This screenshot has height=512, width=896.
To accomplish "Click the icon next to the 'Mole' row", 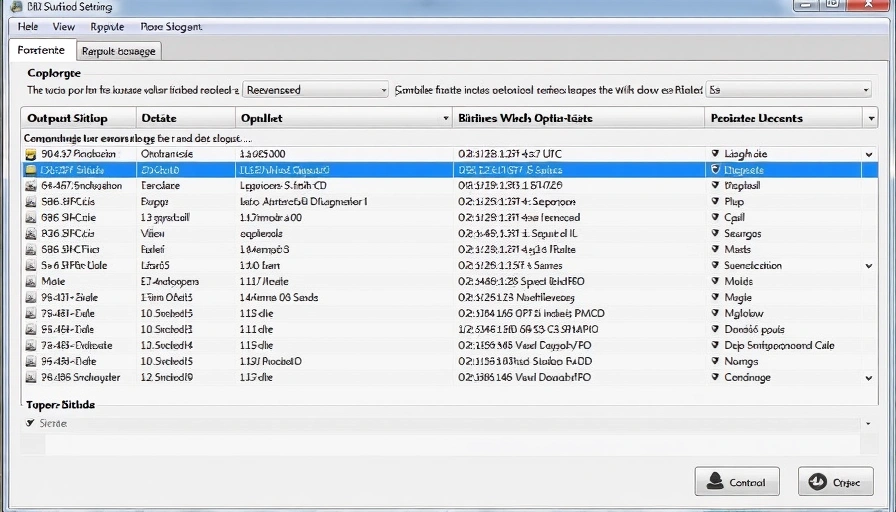I will (x=31, y=282).
